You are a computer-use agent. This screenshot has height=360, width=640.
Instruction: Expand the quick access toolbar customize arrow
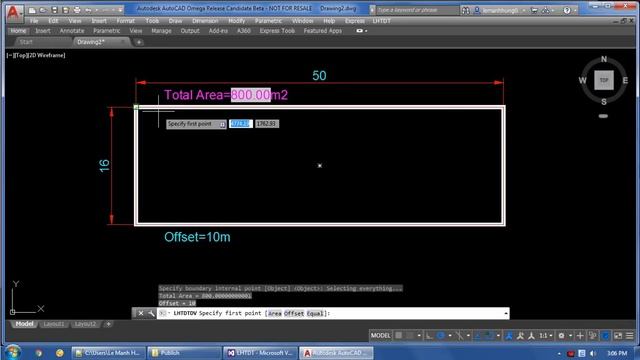120,10
